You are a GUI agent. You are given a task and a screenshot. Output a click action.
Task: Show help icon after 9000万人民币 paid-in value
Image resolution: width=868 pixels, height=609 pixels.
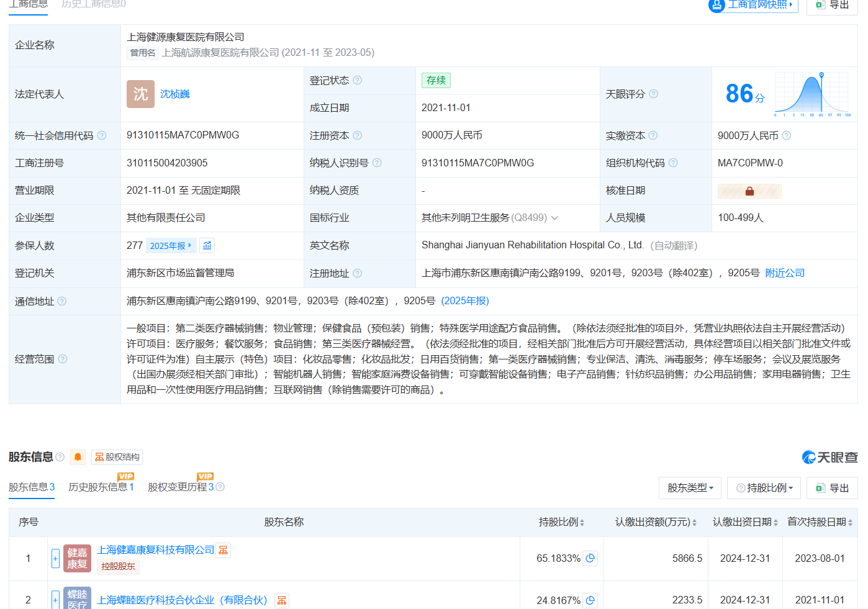pos(787,135)
